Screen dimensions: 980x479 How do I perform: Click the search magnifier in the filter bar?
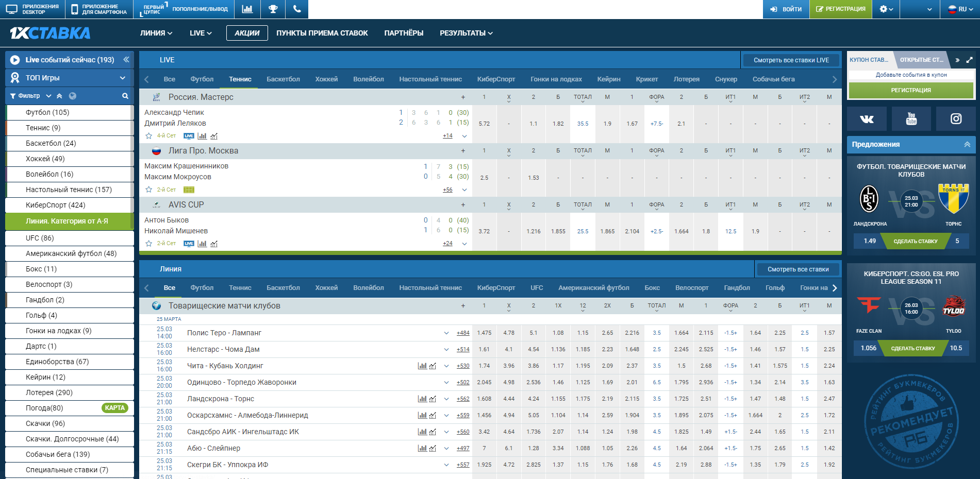click(125, 96)
